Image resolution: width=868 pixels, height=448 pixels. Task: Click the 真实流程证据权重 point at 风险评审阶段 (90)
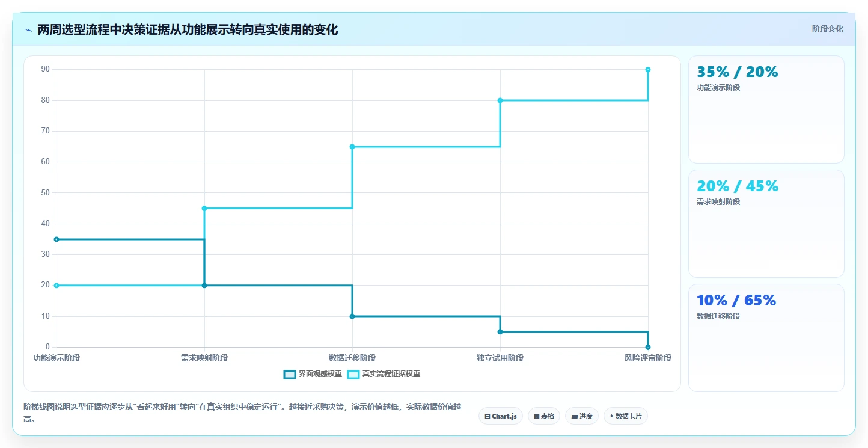click(648, 70)
